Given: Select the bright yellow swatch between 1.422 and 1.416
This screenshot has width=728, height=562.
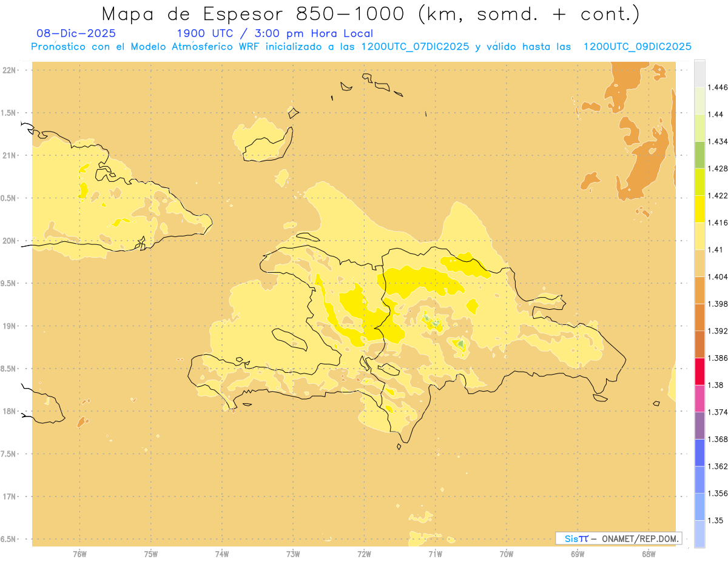Looking at the screenshot, I should [x=699, y=209].
